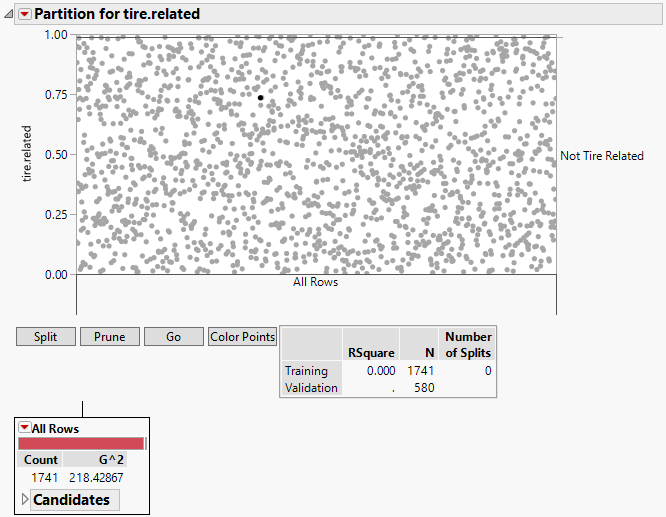
Task: Click the Count header in All Rows node
Action: pyautogui.click(x=41, y=460)
